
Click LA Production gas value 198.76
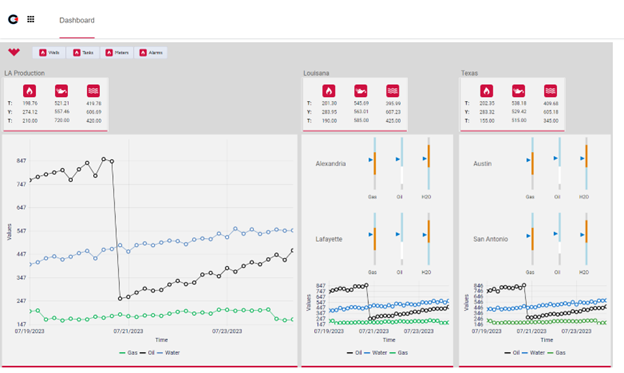click(x=30, y=103)
